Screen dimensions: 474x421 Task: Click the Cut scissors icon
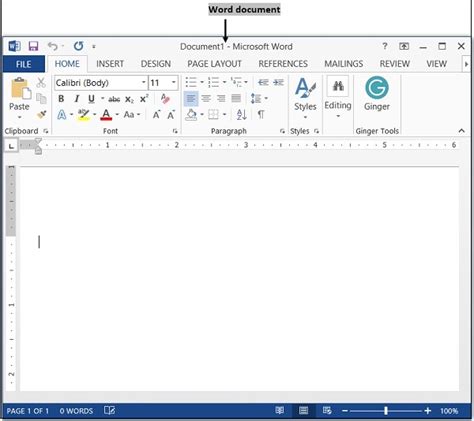[x=41, y=83]
